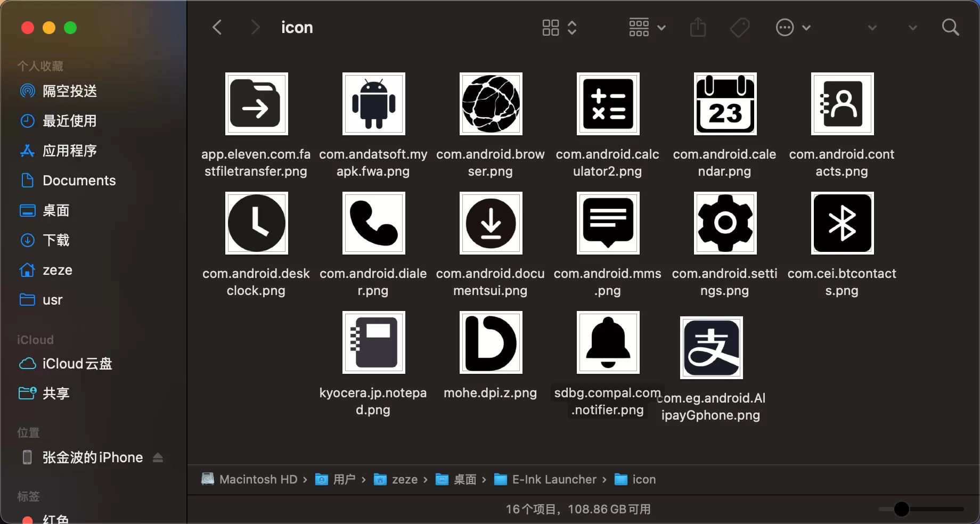Open Desktop (桌面) in sidebar
The width and height of the screenshot is (980, 524).
(45, 210)
